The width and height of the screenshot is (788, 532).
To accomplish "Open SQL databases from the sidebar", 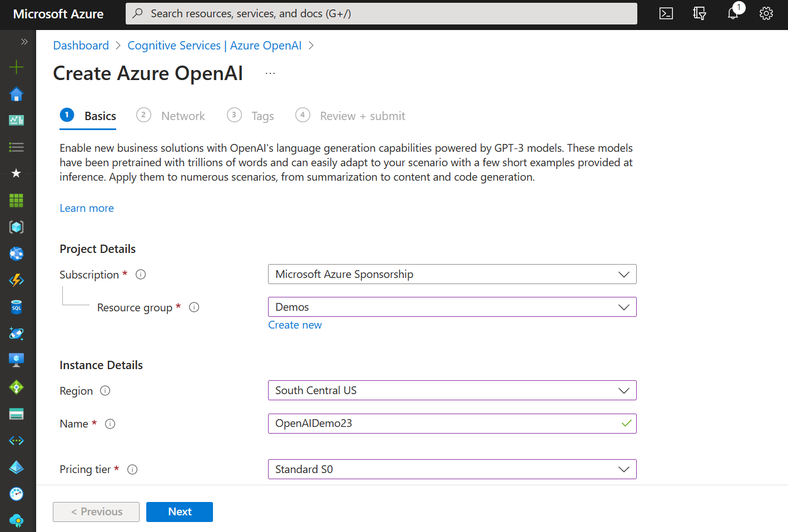I will (x=16, y=307).
